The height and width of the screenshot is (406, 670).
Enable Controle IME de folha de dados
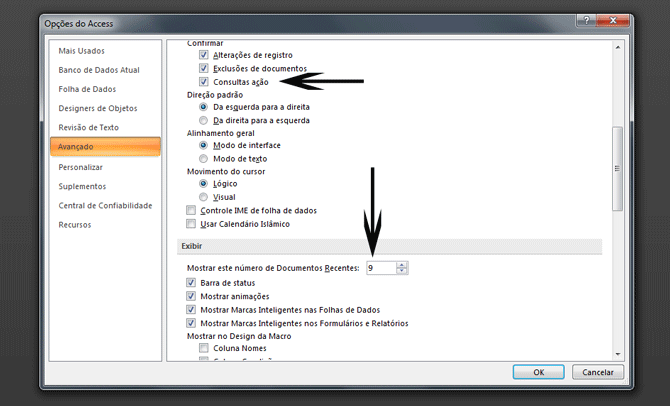coord(191,210)
